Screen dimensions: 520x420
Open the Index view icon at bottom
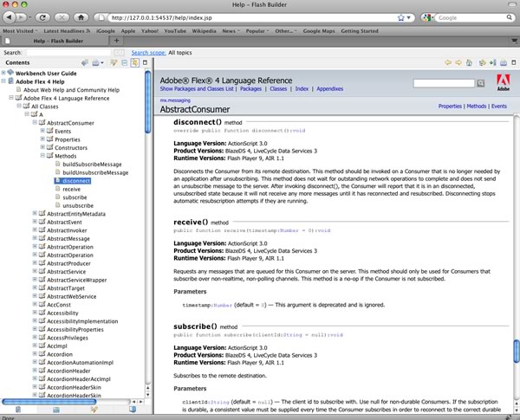[x=56, y=410]
